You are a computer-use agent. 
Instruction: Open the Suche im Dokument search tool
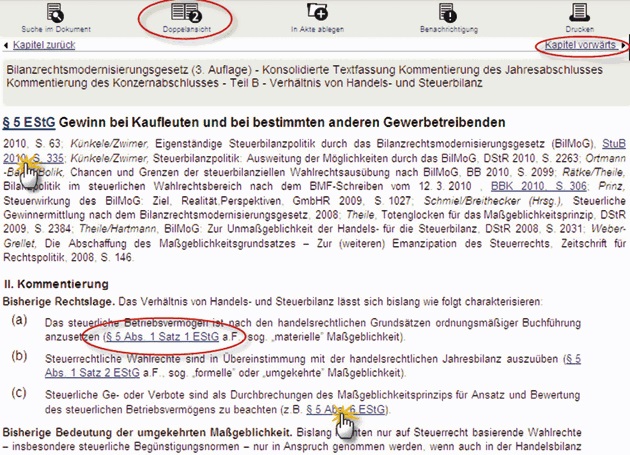[54, 14]
